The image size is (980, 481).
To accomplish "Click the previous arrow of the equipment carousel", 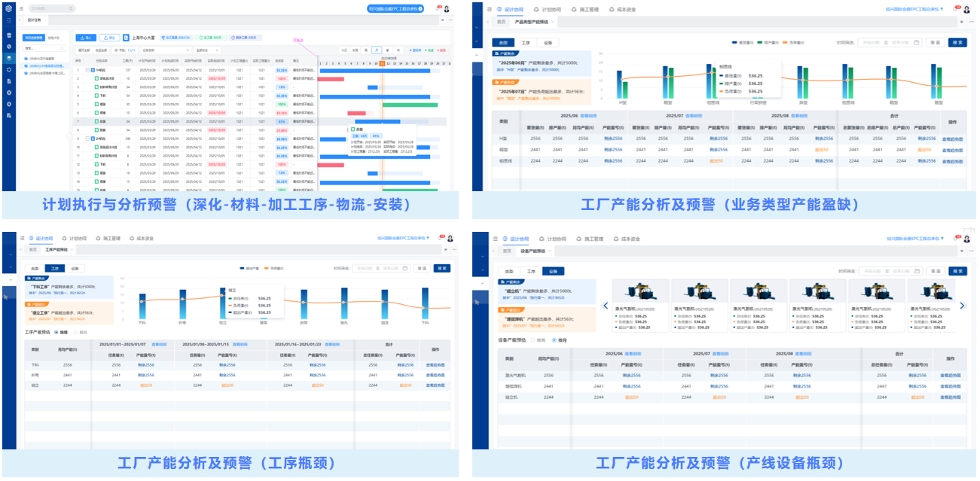I will (604, 306).
